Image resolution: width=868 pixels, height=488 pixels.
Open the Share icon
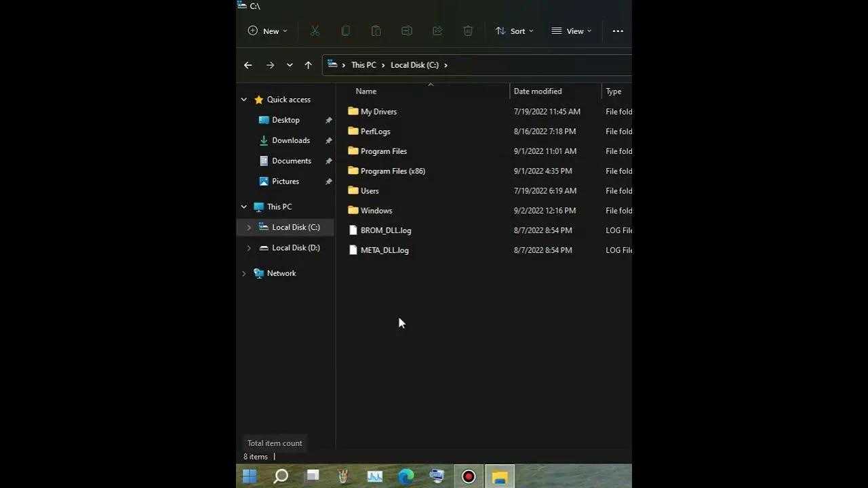pyautogui.click(x=437, y=30)
